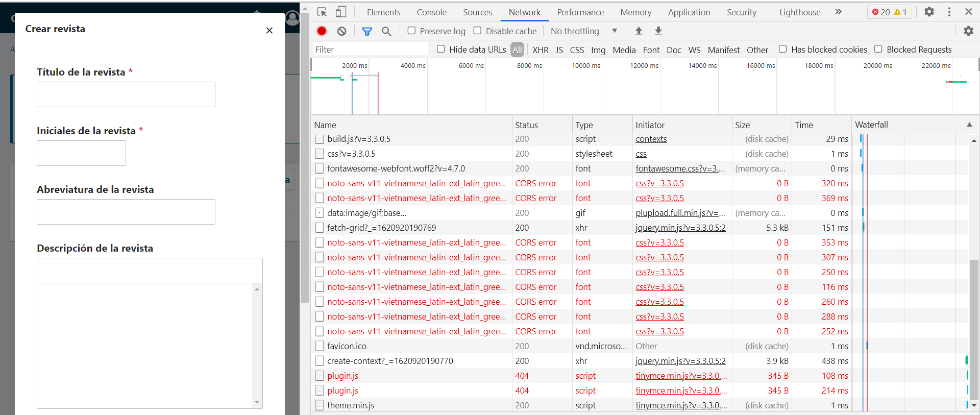This screenshot has height=415, width=980.
Task: Close the DevTools panel
Action: click(x=968, y=12)
